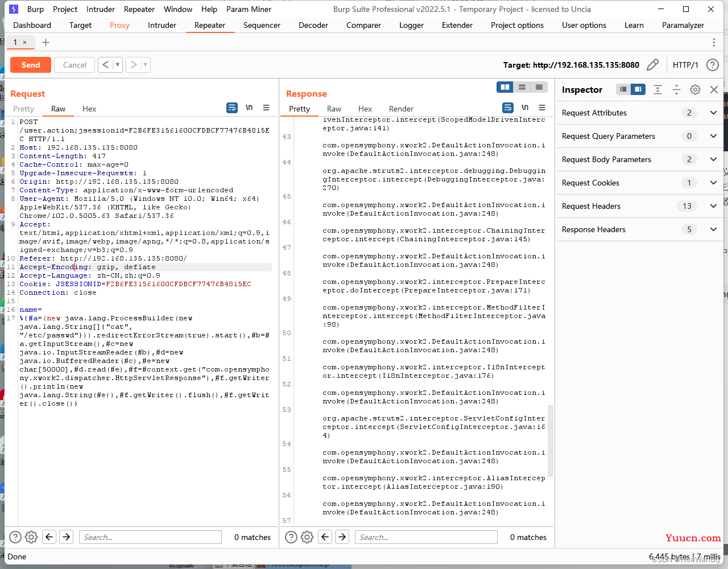Image resolution: width=728 pixels, height=569 pixels.
Task: Jump to next match in Response search
Action: pos(342,537)
